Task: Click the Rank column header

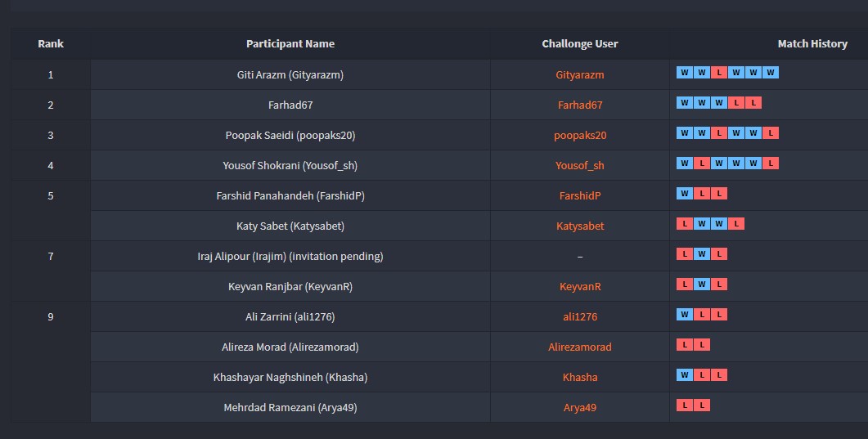Action: (51, 44)
